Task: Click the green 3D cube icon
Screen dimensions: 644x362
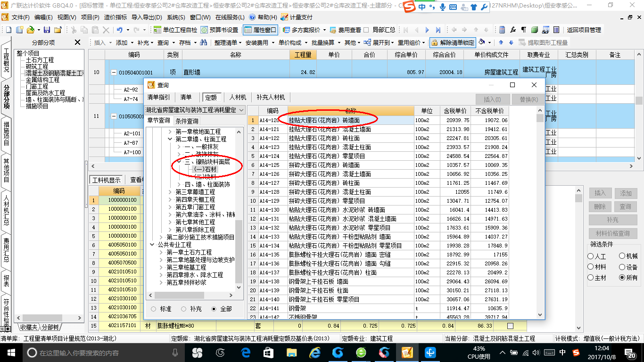Action: coord(535,30)
